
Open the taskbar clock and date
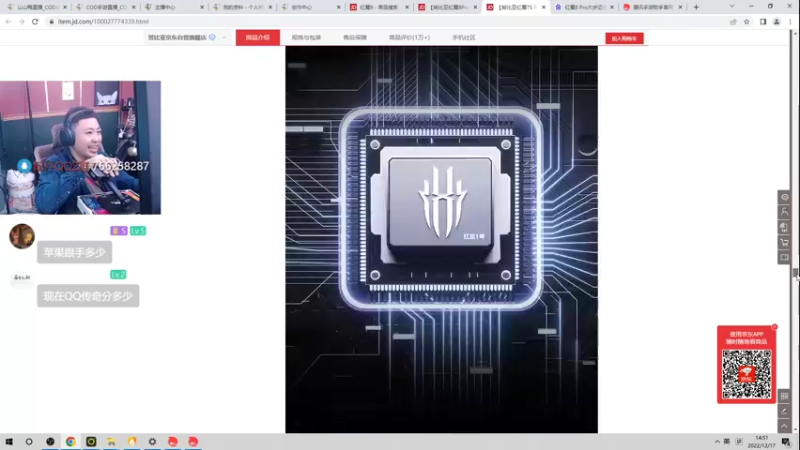pos(761,442)
